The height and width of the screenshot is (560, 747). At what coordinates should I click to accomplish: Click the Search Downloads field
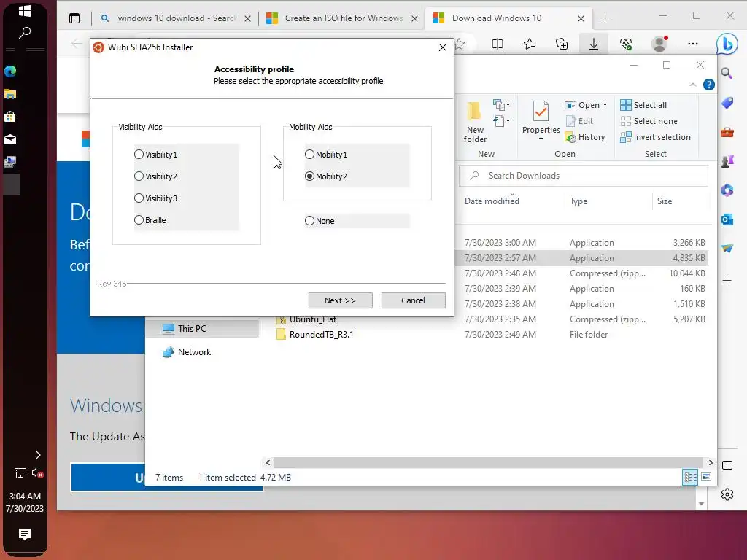click(x=583, y=176)
